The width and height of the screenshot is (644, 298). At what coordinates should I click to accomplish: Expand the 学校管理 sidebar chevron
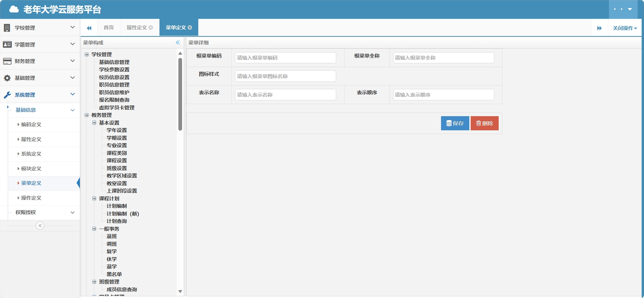[x=72, y=27]
